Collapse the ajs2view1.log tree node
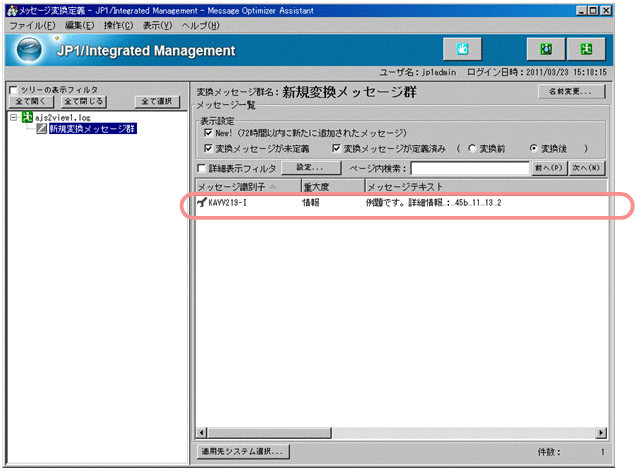Viewport: 637px width, 471px height. [x=12, y=117]
